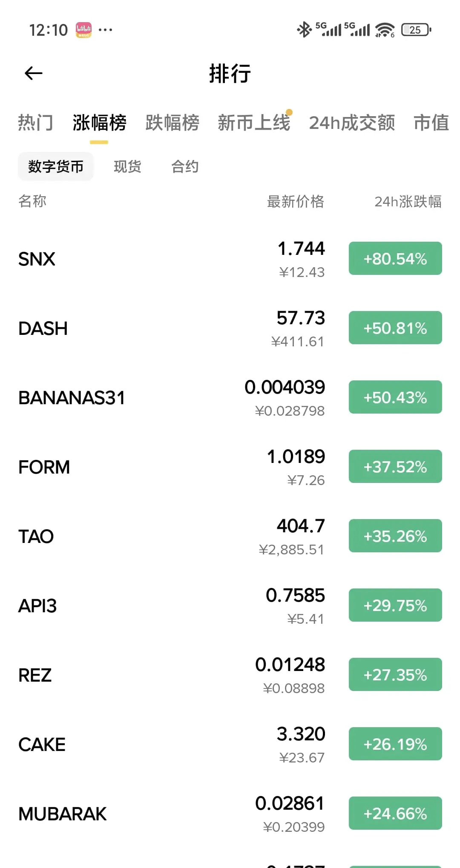Select the 新币上线 tab
The height and width of the screenshot is (868, 460).
254,123
